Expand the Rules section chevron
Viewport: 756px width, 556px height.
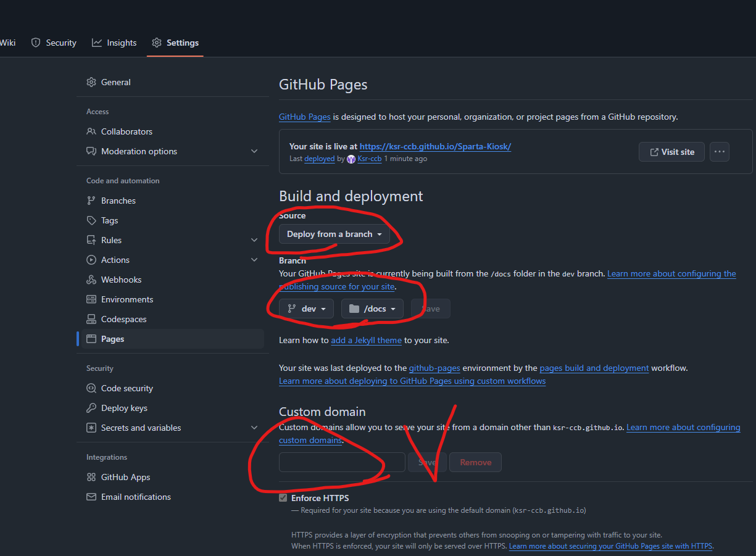pos(254,240)
